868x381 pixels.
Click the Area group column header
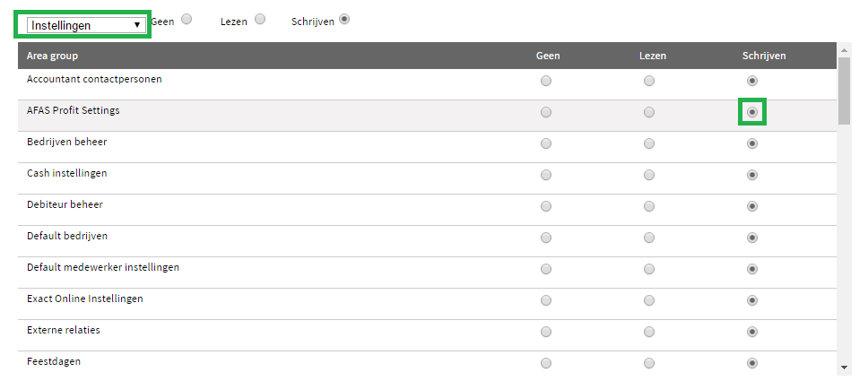52,56
